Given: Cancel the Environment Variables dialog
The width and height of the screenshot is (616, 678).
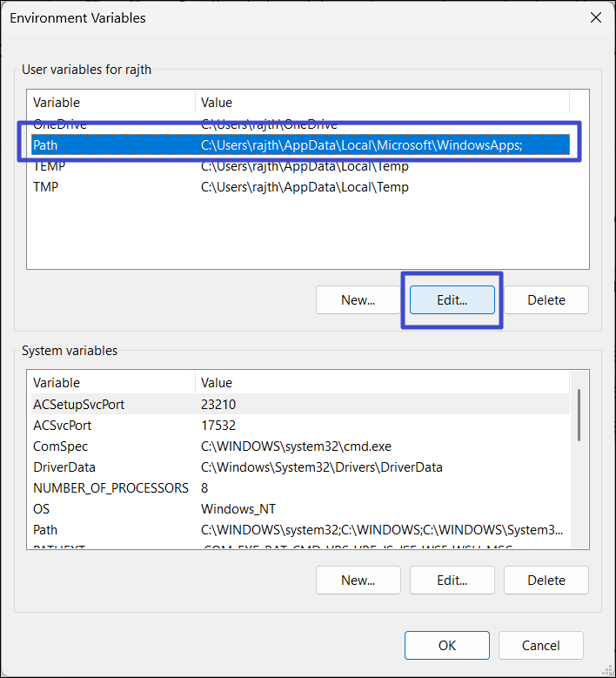Looking at the screenshot, I should click(x=541, y=646).
